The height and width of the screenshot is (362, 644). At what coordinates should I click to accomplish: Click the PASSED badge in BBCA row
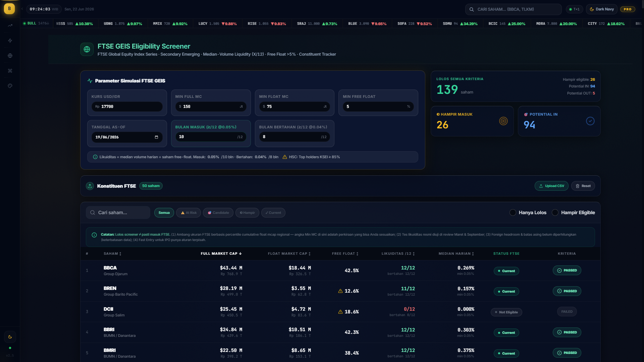[x=567, y=270]
